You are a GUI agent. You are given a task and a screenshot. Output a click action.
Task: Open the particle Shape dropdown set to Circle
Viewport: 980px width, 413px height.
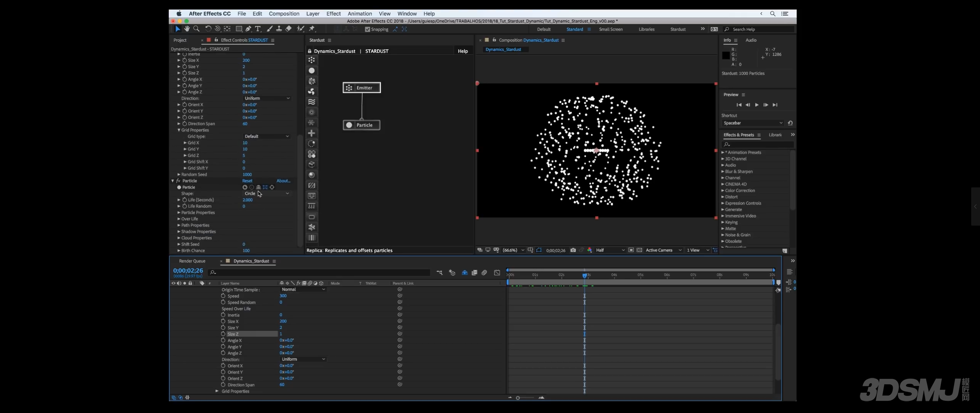(267, 193)
